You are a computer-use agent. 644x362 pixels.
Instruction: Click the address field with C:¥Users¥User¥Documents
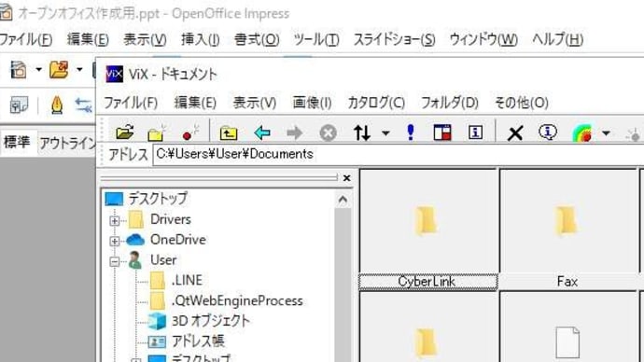pyautogui.click(x=399, y=154)
